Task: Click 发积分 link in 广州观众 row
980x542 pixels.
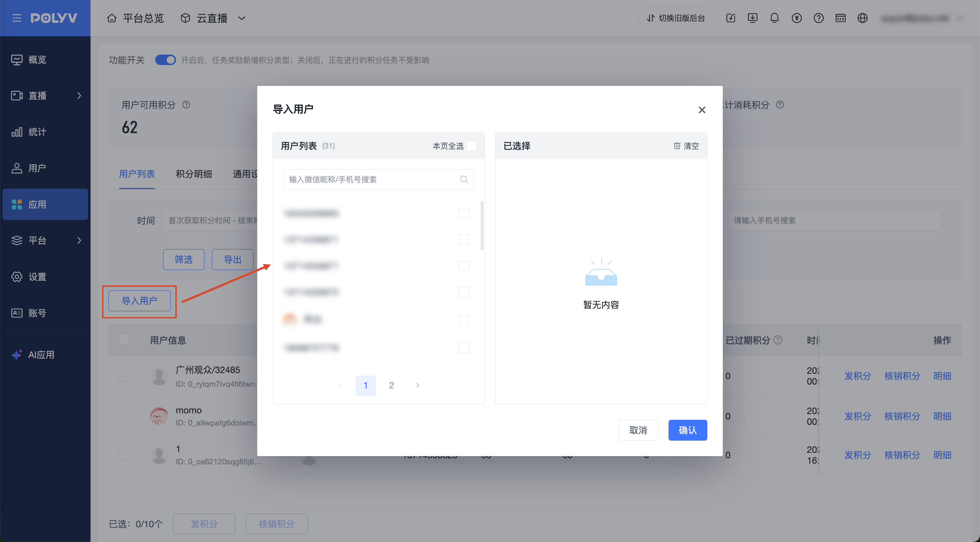Action: point(857,376)
